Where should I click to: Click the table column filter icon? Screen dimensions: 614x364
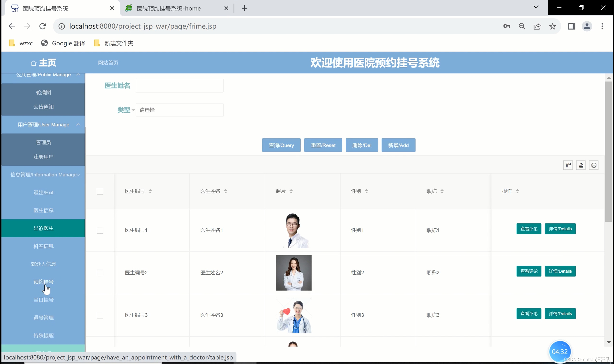[568, 165]
